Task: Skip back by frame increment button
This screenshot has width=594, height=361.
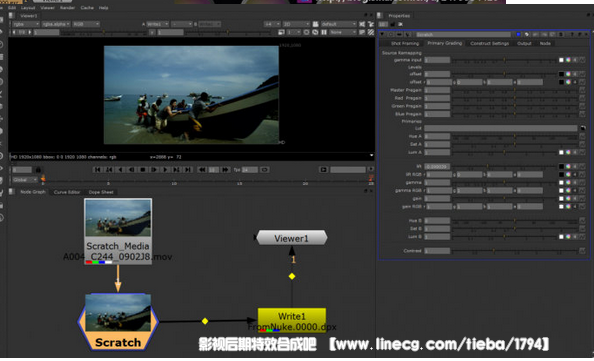Action: pyautogui.click(x=202, y=170)
